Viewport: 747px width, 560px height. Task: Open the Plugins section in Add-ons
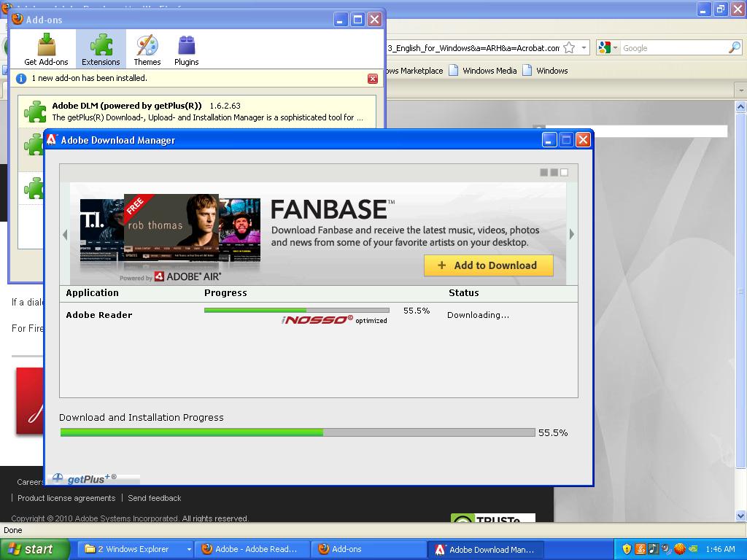coord(186,49)
